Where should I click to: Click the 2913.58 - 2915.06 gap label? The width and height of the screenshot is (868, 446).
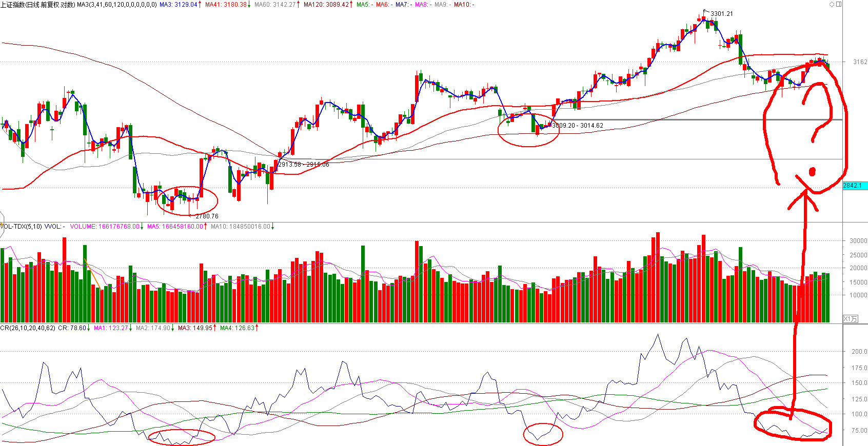304,165
